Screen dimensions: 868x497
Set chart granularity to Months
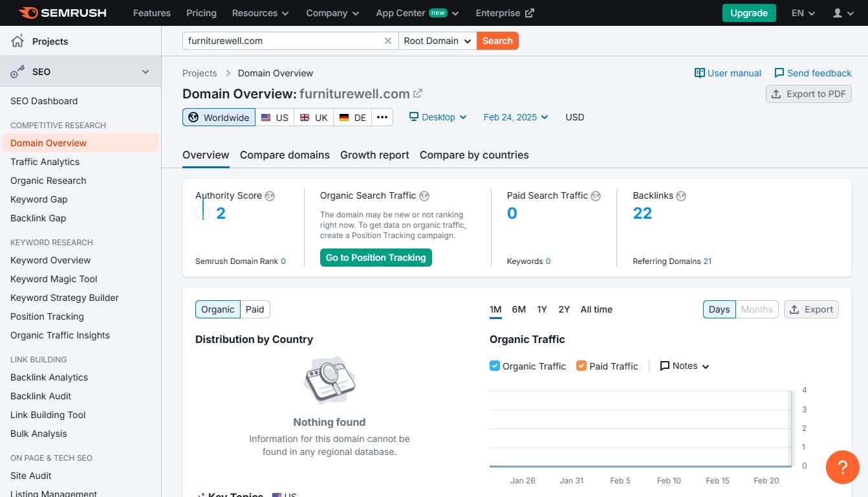[757, 309]
